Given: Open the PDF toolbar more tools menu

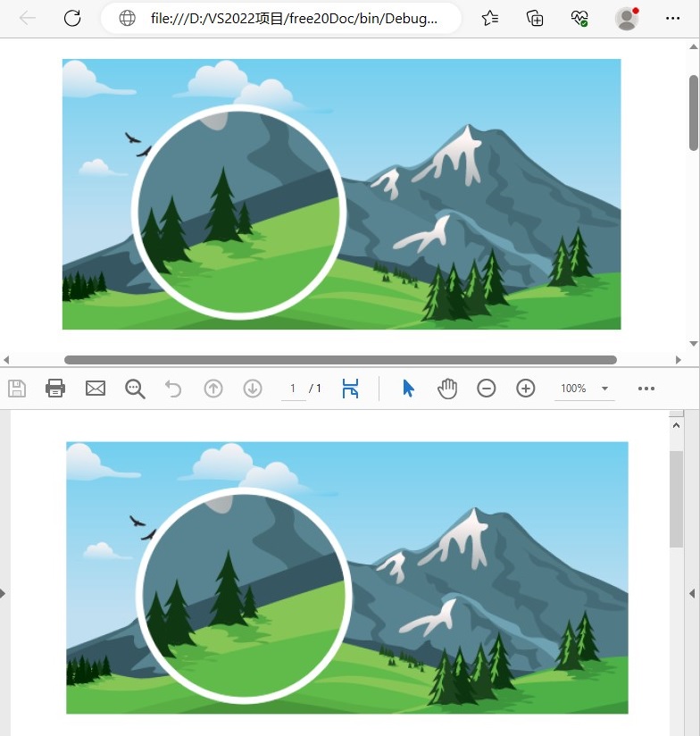Looking at the screenshot, I should point(646,389).
